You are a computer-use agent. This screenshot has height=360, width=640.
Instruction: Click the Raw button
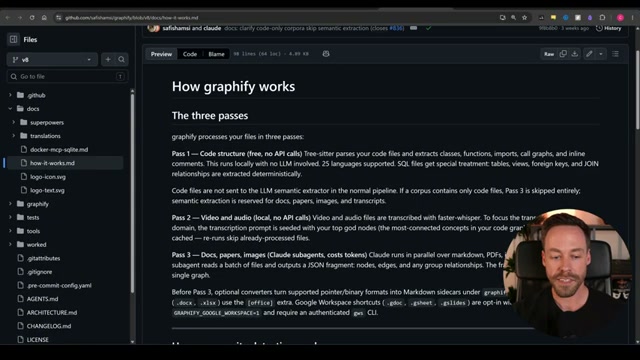[549, 54]
